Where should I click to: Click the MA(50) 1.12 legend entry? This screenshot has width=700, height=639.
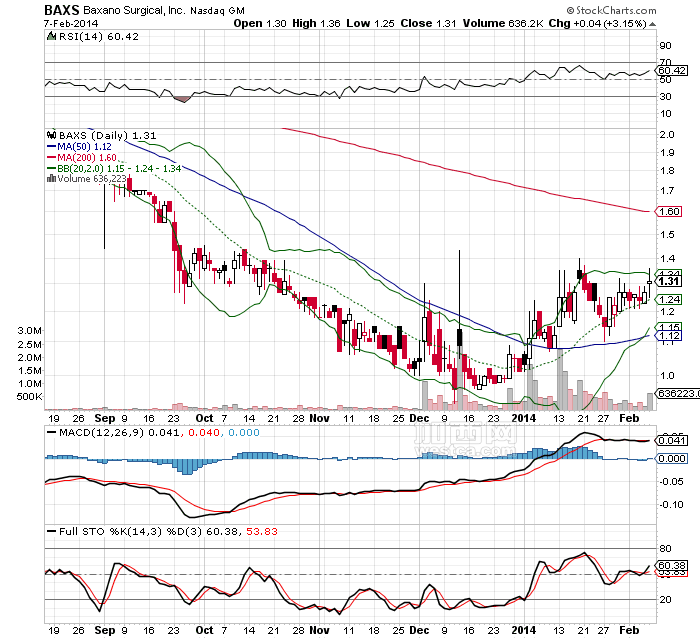click(84, 146)
